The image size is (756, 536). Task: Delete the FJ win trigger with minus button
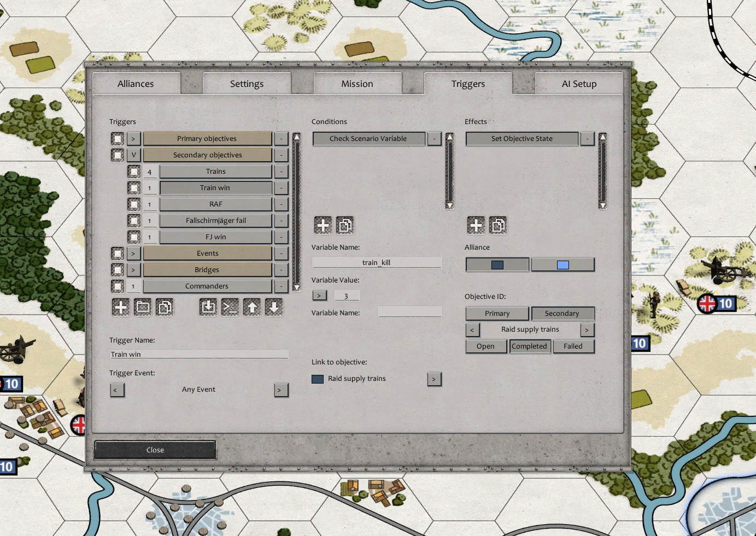pos(281,237)
